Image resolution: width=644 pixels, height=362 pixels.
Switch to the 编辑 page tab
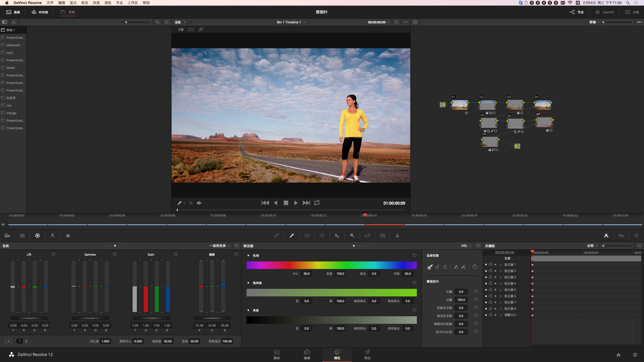(x=307, y=354)
